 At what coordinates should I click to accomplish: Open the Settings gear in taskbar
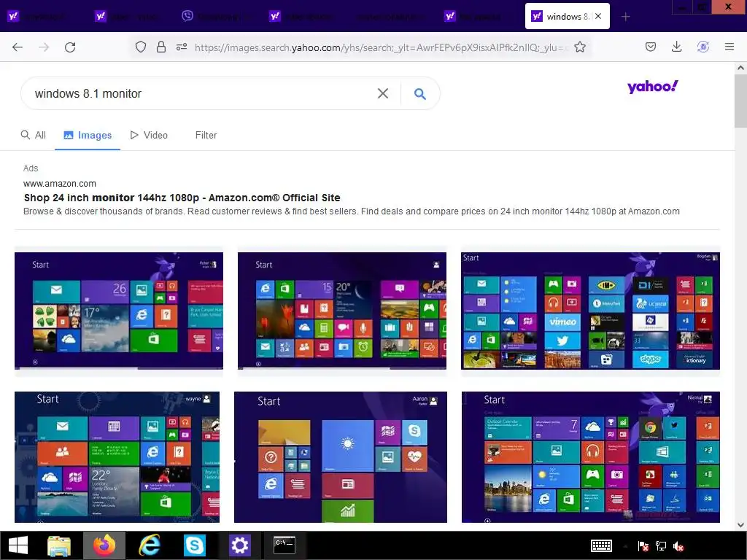click(x=239, y=545)
